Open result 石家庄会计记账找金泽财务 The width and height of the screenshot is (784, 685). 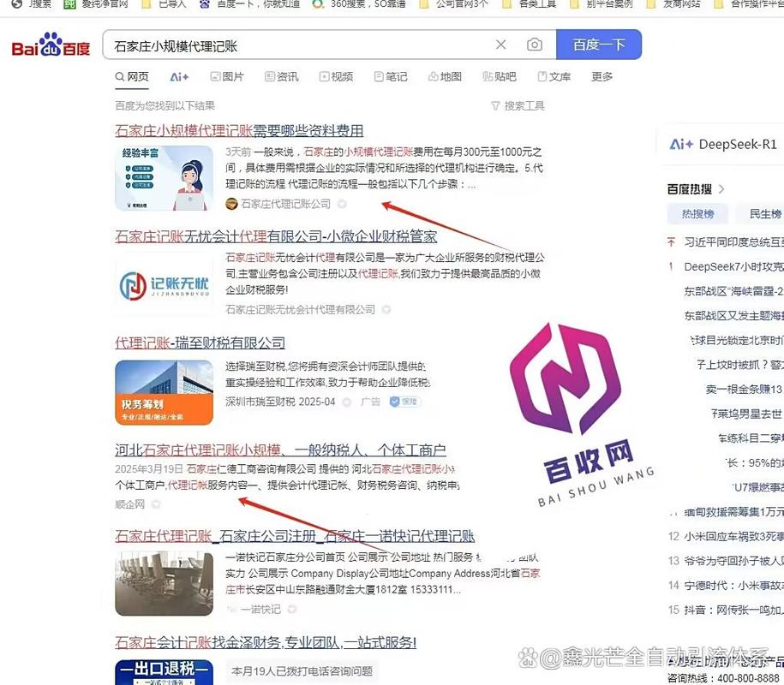[266, 642]
